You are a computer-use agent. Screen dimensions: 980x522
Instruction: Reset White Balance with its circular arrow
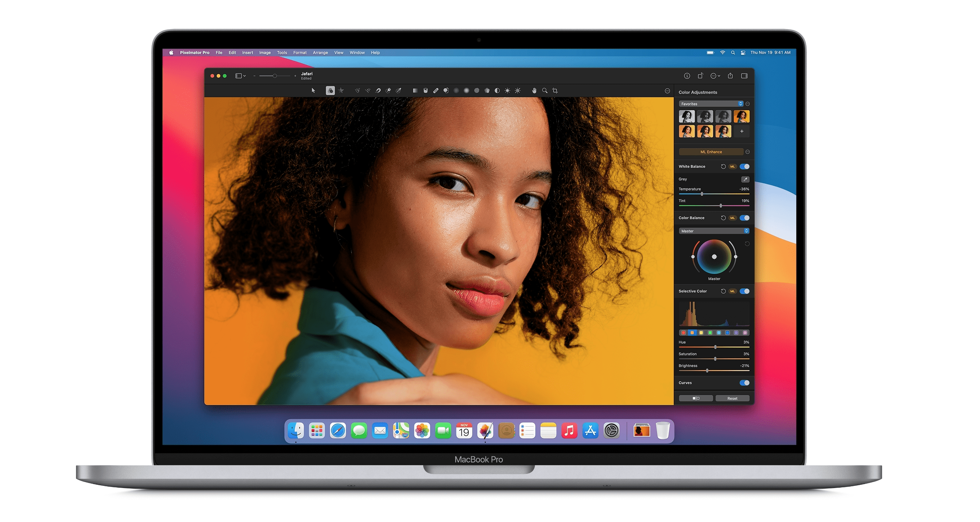[x=723, y=166]
